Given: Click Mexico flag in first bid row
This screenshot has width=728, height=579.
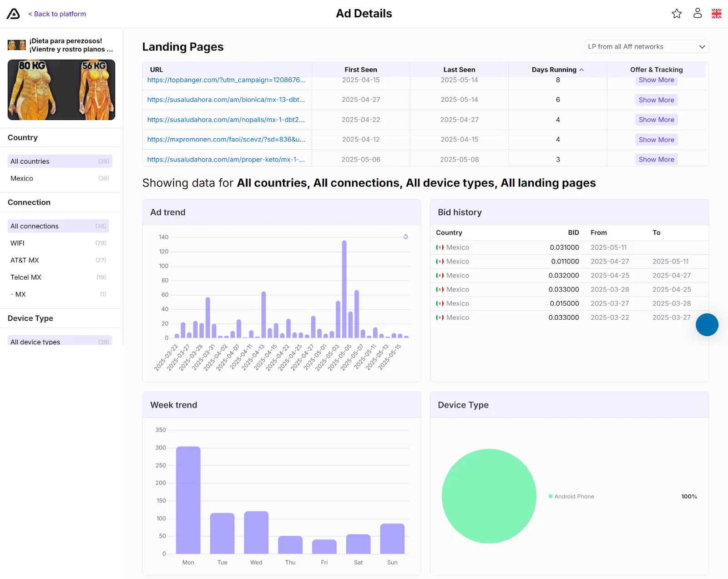Looking at the screenshot, I should [x=440, y=247].
